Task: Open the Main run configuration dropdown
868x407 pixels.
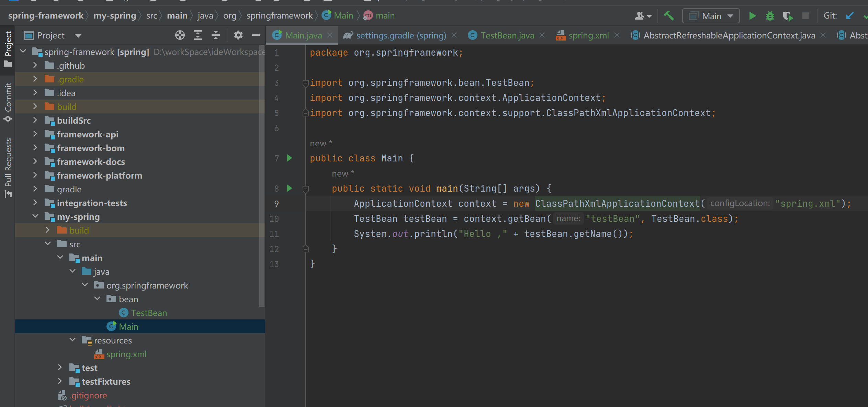Action: (711, 16)
